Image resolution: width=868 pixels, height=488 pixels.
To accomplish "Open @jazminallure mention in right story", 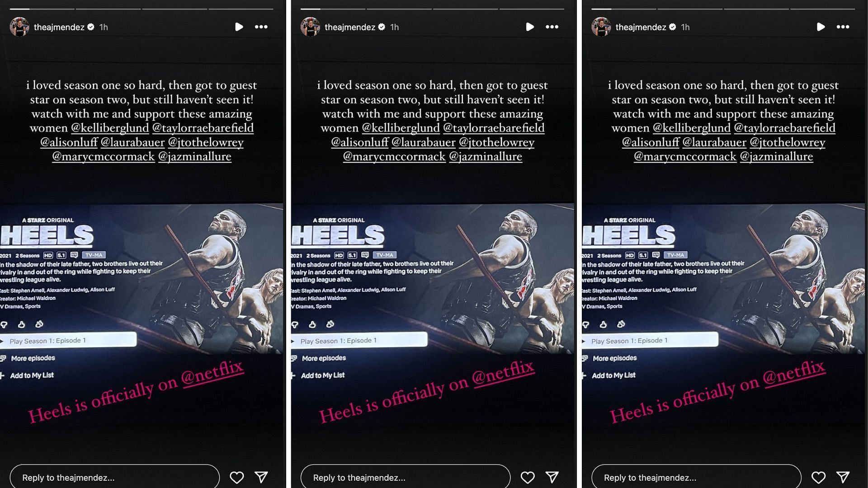I will (776, 156).
